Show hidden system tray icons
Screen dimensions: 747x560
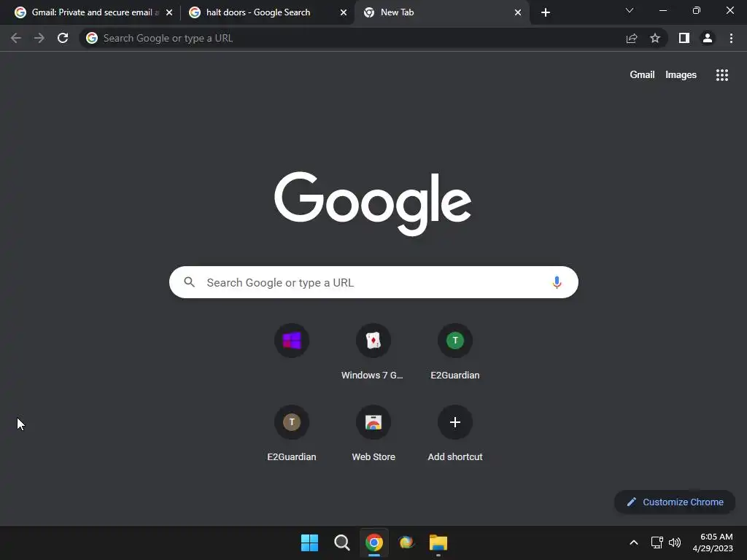coord(634,542)
